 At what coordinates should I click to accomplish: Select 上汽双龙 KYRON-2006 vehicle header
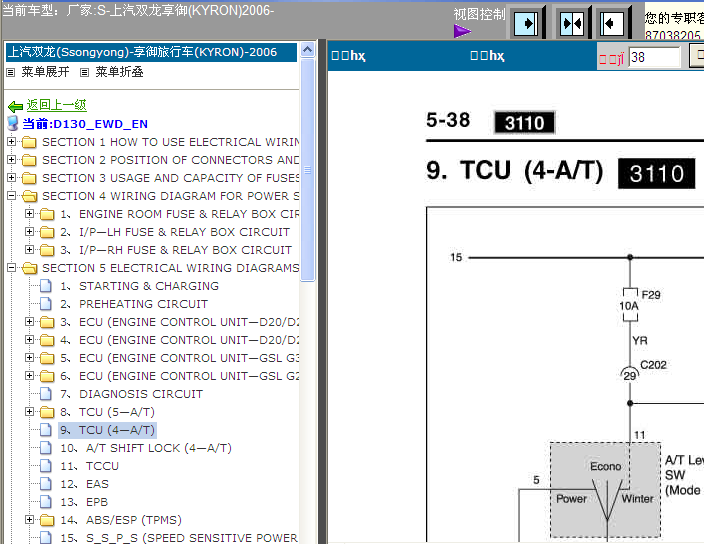151,52
